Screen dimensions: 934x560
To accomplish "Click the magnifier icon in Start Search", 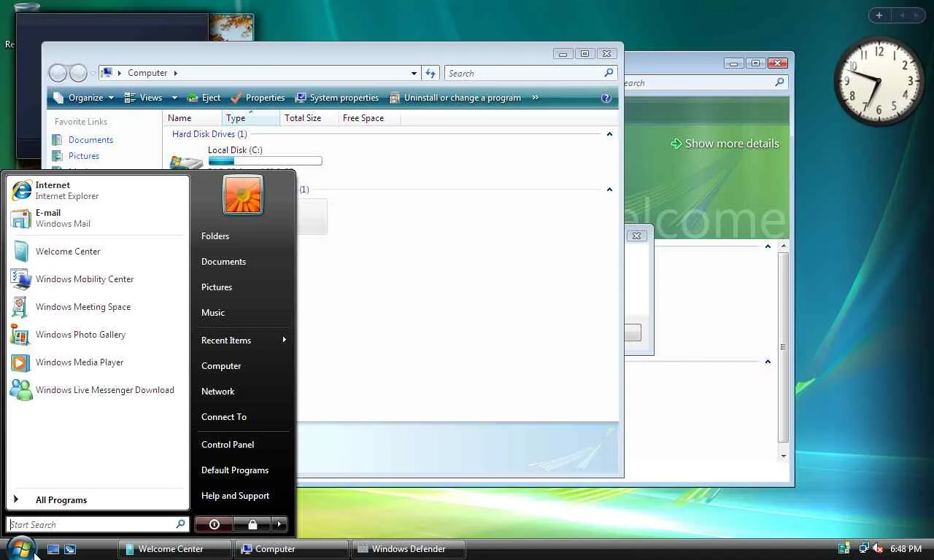I will click(180, 524).
